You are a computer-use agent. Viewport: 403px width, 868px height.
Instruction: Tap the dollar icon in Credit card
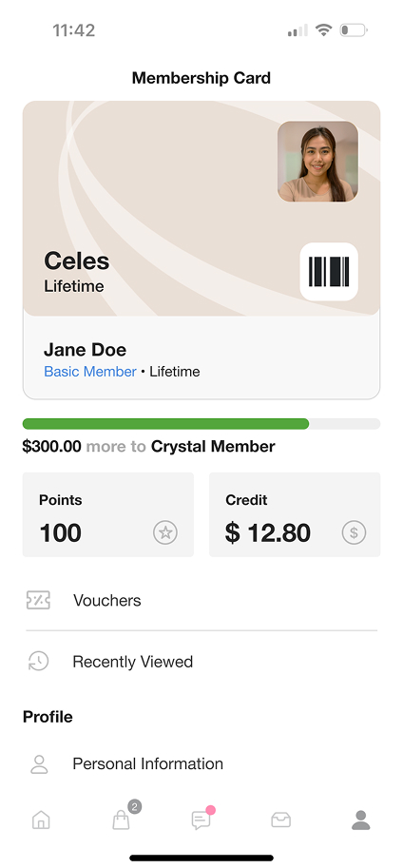[x=354, y=533]
